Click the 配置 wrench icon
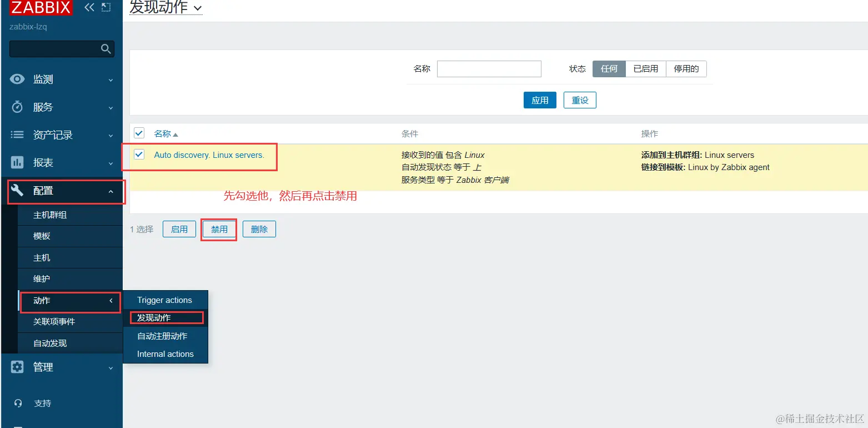Image resolution: width=868 pixels, height=428 pixels. [x=17, y=191]
